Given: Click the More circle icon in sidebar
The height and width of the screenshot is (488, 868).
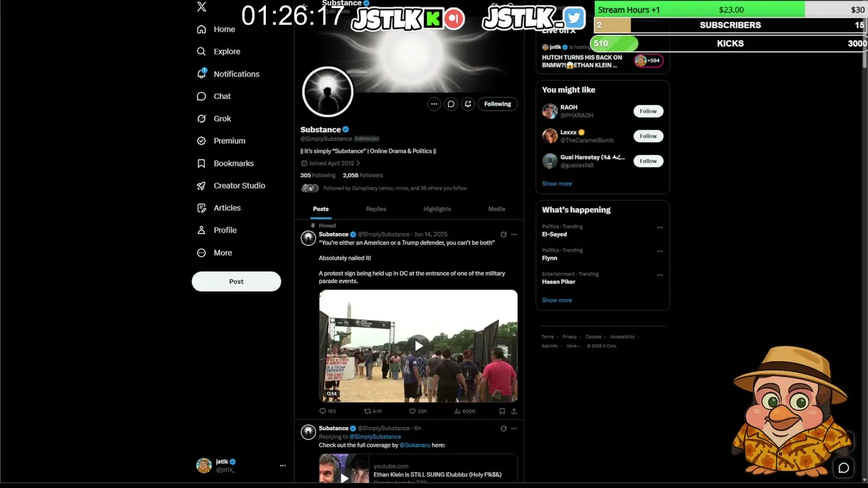Looking at the screenshot, I should (201, 253).
